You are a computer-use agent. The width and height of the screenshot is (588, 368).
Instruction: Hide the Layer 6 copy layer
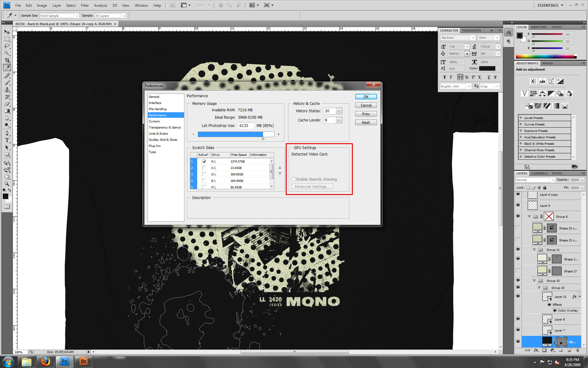[x=518, y=194]
